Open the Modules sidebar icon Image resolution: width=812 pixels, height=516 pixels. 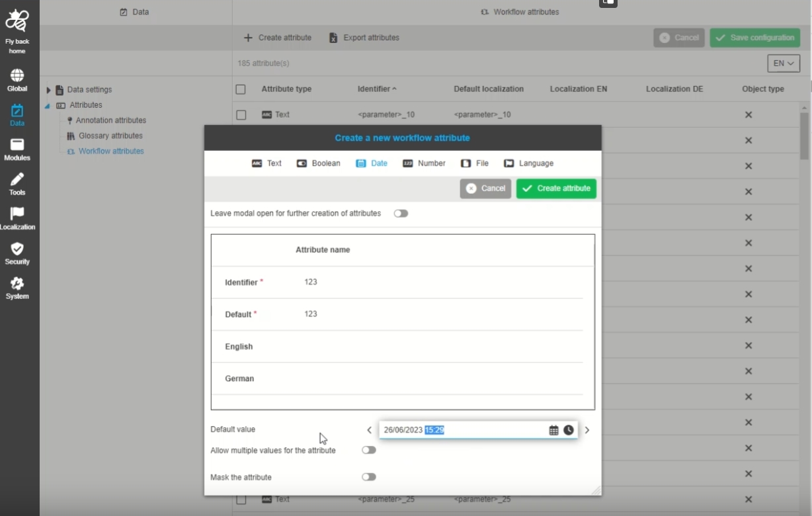(x=17, y=145)
